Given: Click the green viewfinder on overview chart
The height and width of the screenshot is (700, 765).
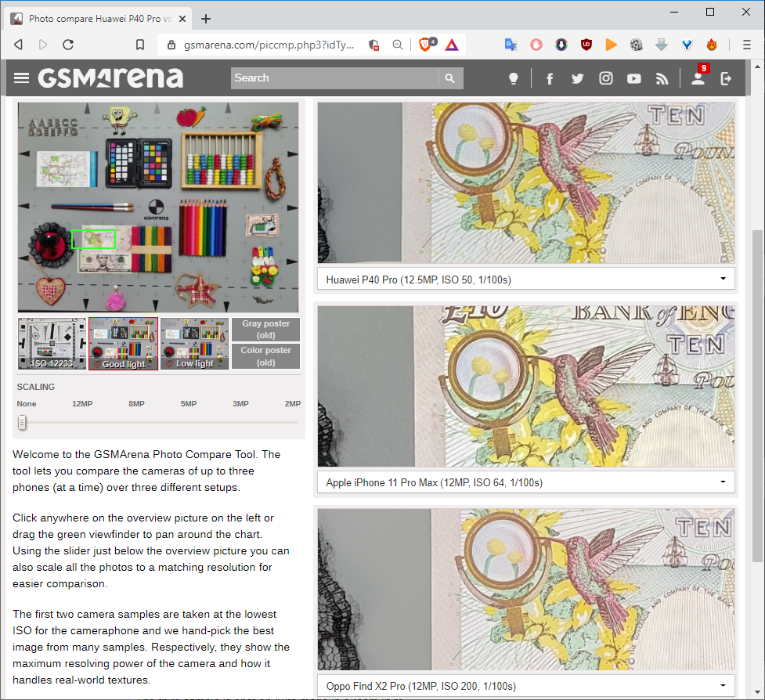Looking at the screenshot, I should tap(94, 239).
